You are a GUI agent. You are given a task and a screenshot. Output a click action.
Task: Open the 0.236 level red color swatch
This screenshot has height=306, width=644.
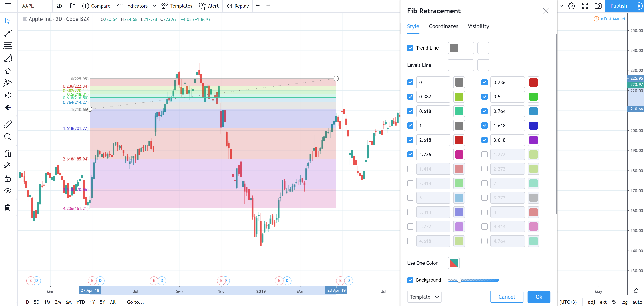[x=533, y=82]
